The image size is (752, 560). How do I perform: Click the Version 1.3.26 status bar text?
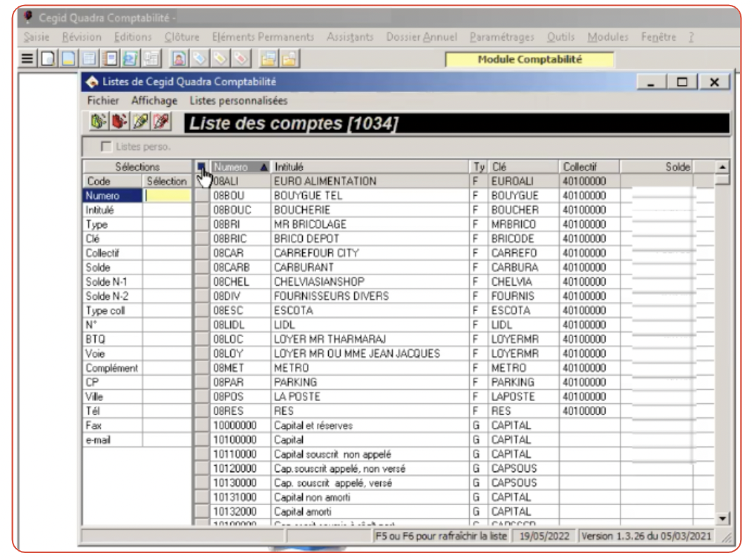click(646, 535)
